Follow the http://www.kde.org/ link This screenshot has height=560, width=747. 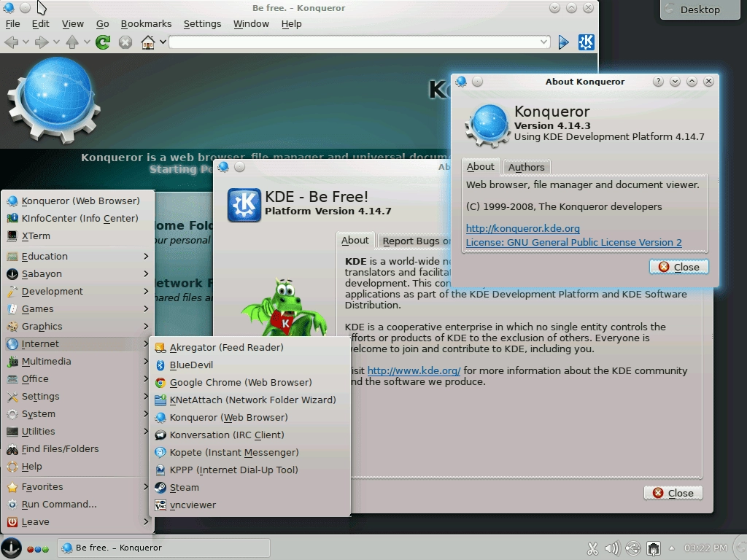[414, 371]
